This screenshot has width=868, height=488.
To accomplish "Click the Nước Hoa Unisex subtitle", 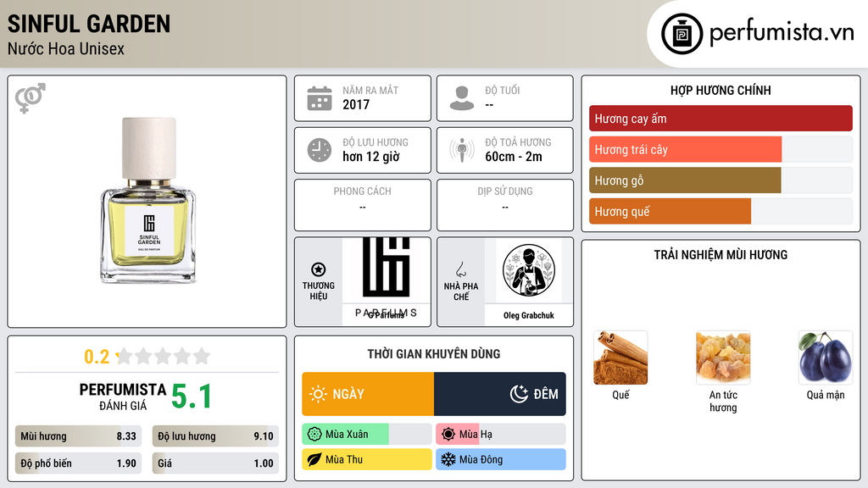I will tap(66, 49).
